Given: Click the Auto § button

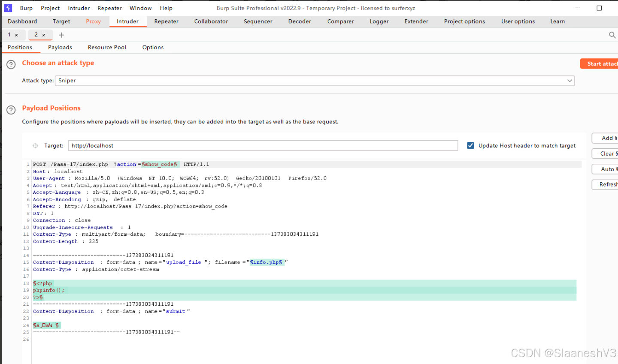Looking at the screenshot, I should pos(605,169).
